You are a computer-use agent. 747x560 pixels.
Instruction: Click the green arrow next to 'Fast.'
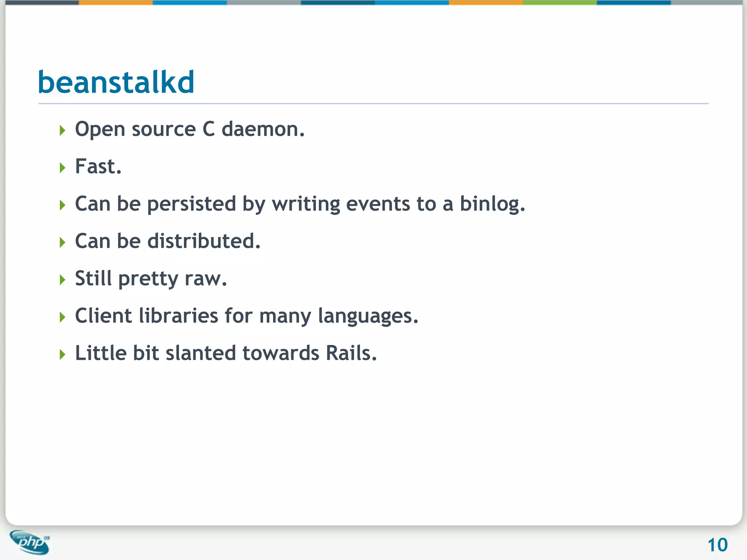click(x=62, y=168)
